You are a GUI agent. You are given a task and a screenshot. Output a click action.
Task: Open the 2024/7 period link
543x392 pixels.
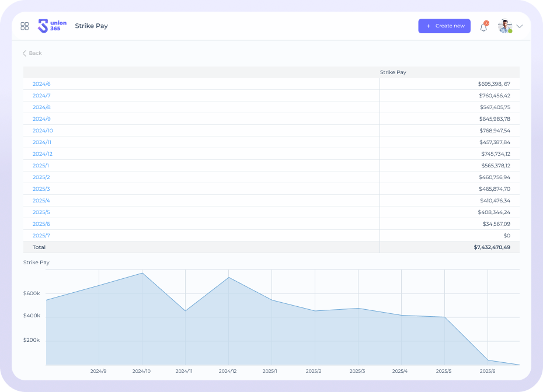[41, 96]
